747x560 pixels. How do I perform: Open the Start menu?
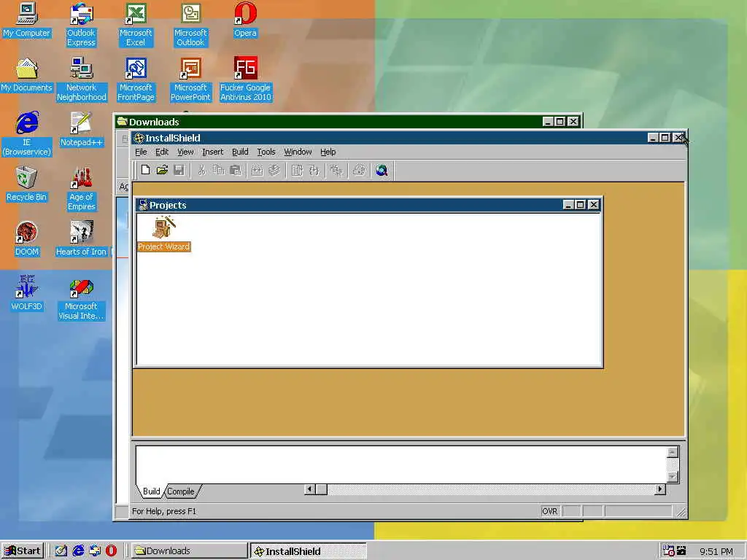point(23,551)
